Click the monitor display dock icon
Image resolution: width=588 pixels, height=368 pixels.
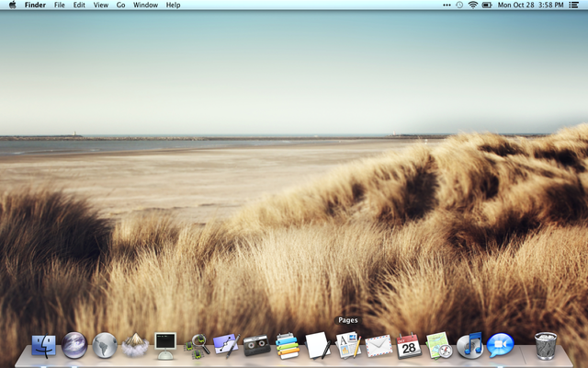tap(165, 345)
